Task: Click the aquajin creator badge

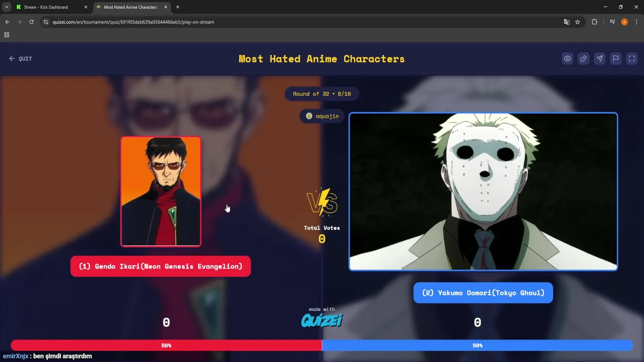Action: point(322,116)
